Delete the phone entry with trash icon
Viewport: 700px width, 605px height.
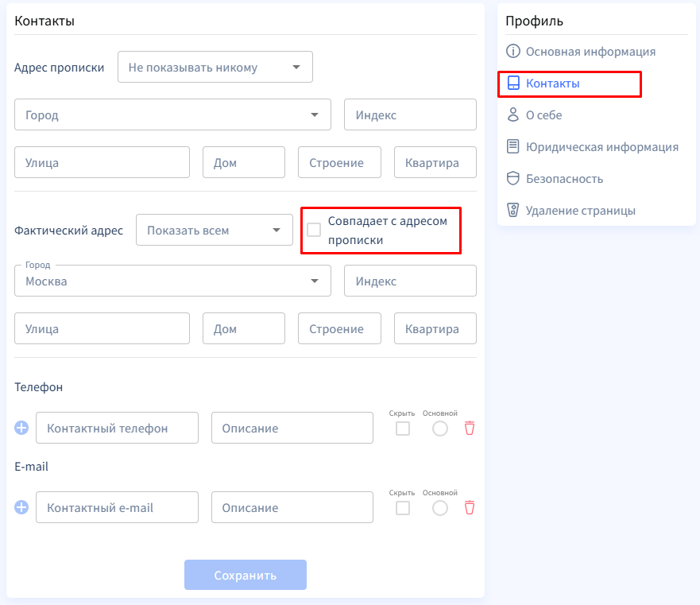(x=470, y=428)
